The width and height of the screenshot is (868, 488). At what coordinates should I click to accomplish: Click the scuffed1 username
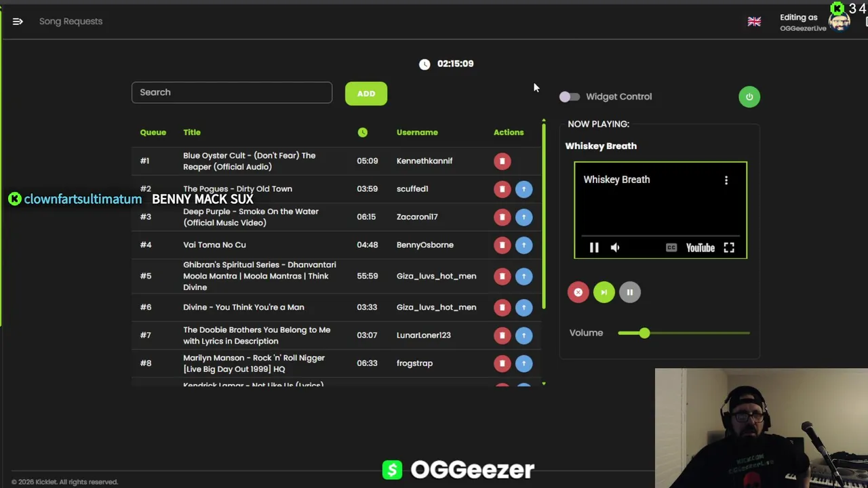pyautogui.click(x=412, y=189)
